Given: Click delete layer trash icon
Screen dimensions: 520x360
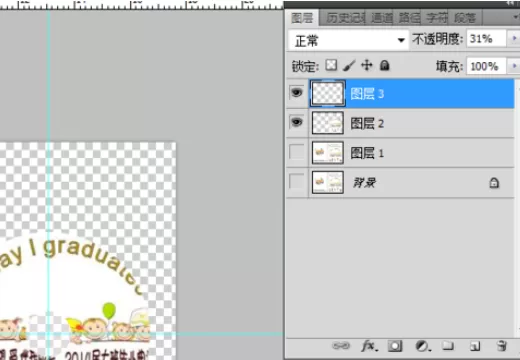Looking at the screenshot, I should coord(502,346).
